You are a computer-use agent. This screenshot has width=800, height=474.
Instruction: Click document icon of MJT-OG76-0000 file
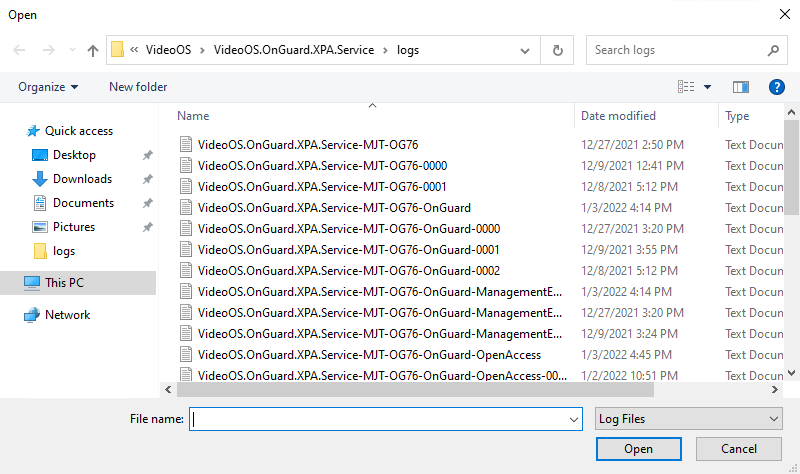point(186,166)
